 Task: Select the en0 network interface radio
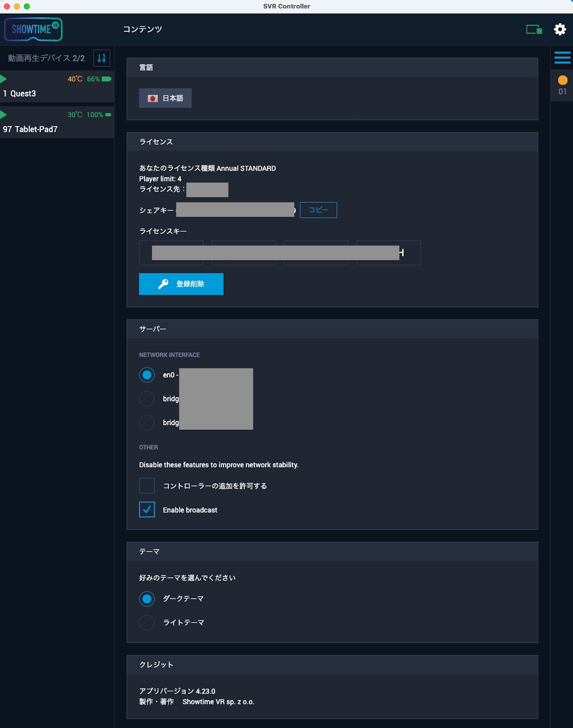[147, 375]
